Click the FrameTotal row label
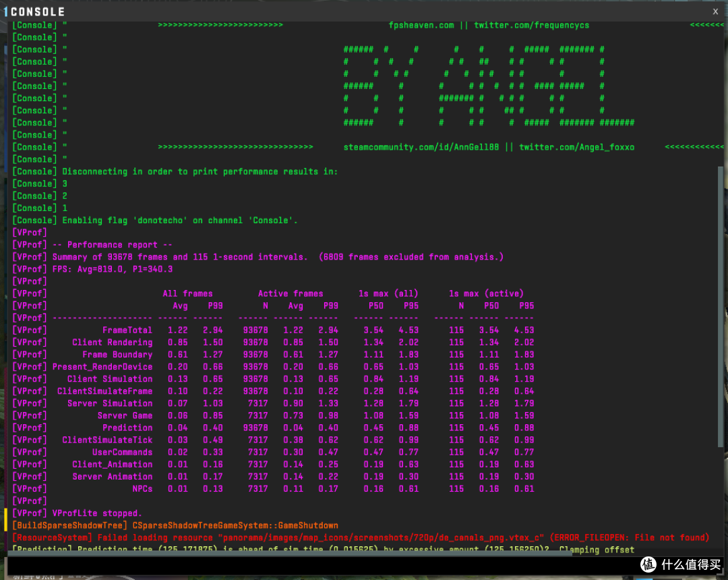Image resolution: width=728 pixels, height=580 pixels. [x=127, y=330]
